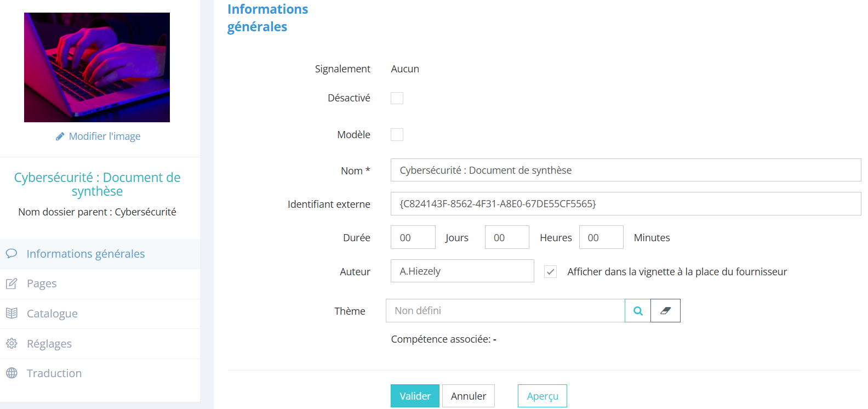Open the Aperçu preview button
Viewport: 868px width, 409px height.
coord(542,396)
